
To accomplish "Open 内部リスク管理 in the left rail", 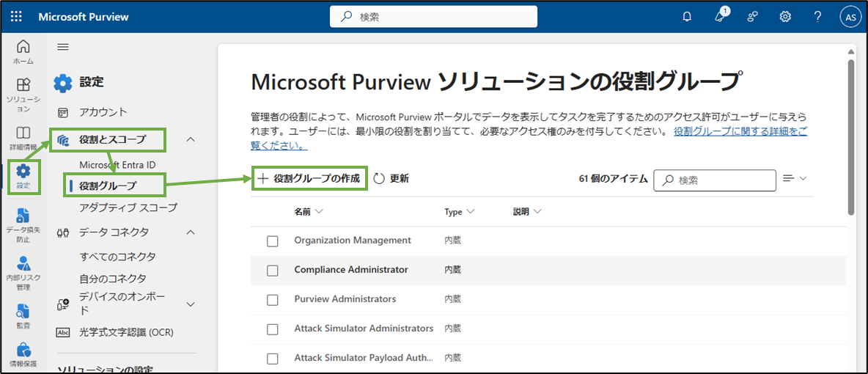I will 23,273.
